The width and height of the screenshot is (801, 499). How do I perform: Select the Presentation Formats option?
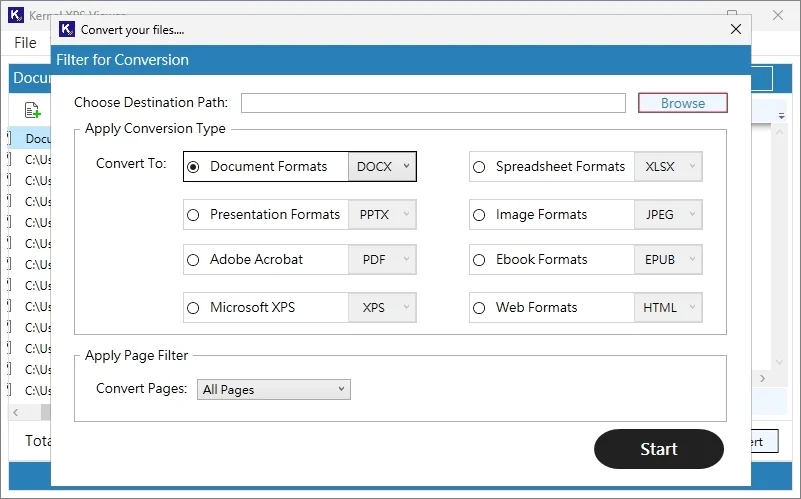(193, 215)
